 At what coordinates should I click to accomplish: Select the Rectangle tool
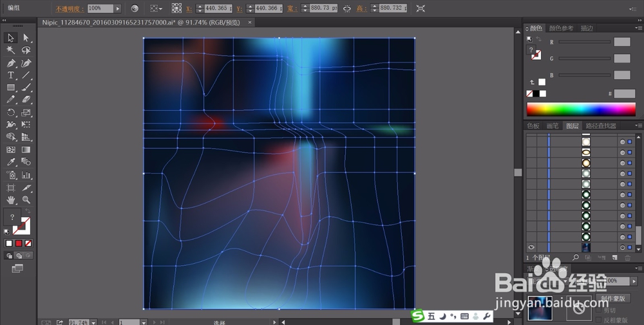click(x=11, y=88)
